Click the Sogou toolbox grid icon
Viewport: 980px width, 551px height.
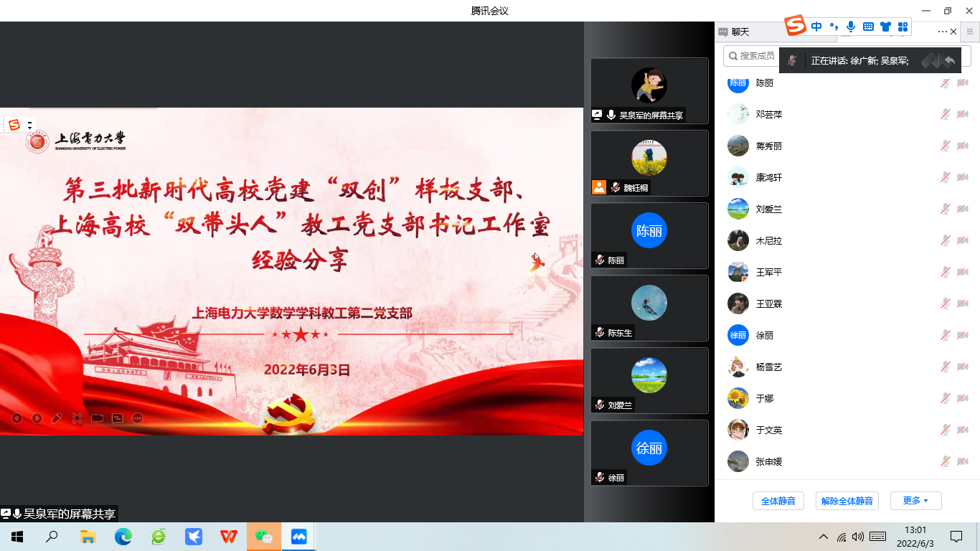point(903,27)
